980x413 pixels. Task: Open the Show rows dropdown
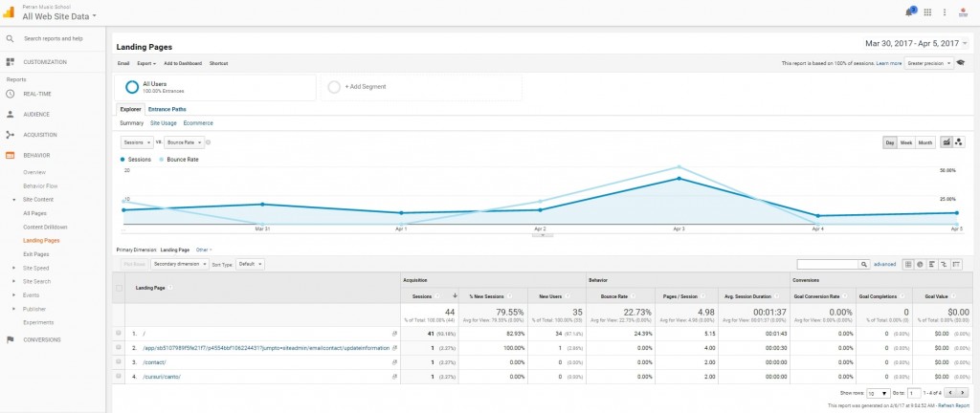879,393
